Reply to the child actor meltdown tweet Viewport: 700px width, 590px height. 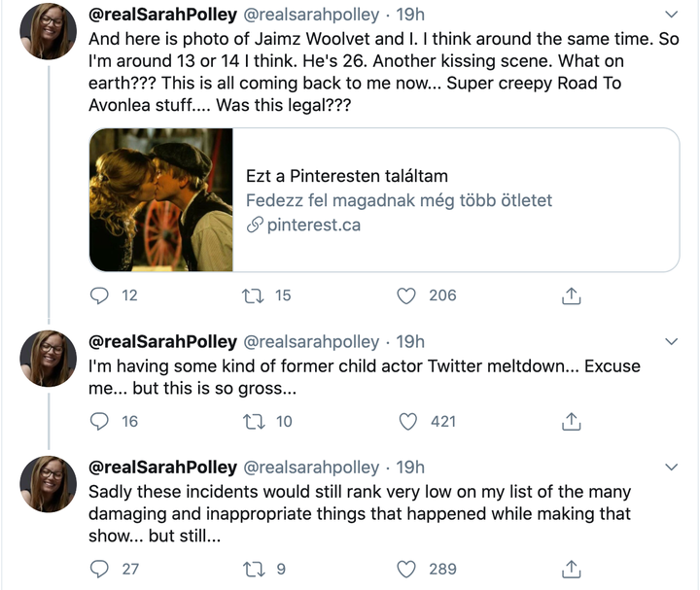pos(99,421)
